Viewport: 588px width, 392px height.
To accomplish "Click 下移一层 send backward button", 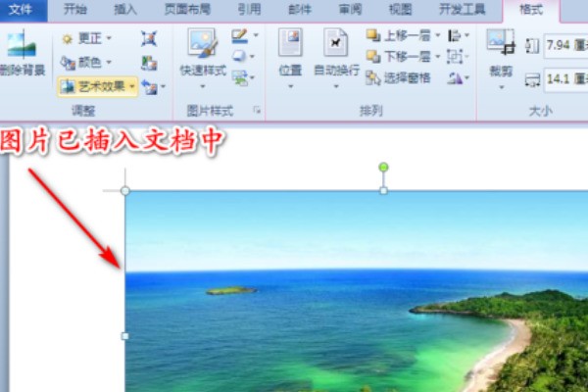I will point(398,57).
